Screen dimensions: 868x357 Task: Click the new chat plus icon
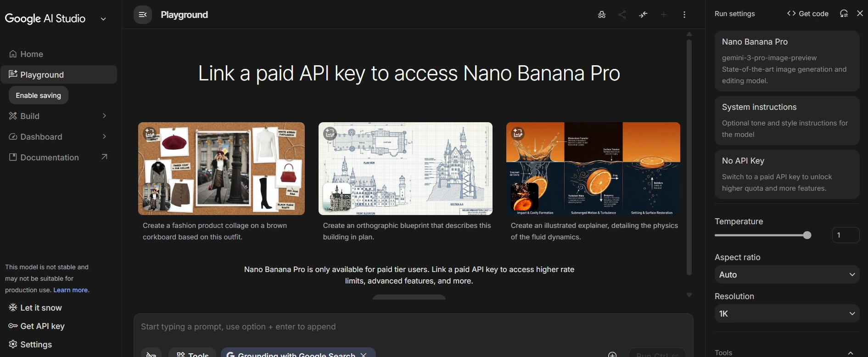click(664, 15)
